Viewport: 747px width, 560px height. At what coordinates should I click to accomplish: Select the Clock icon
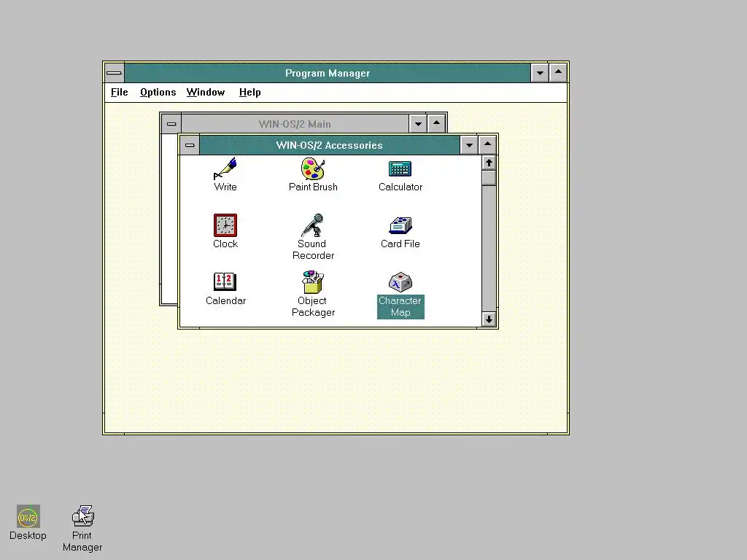[x=225, y=225]
